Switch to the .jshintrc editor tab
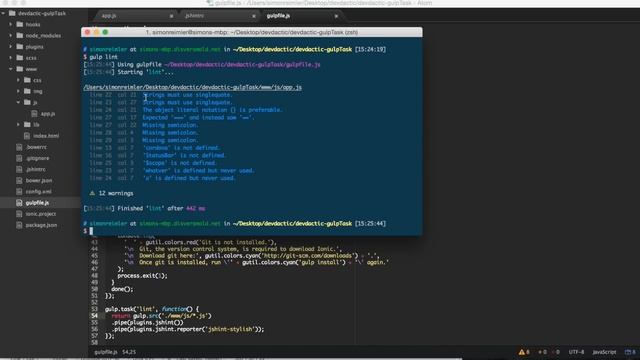Screen dimensions: 640x360 click(194, 16)
